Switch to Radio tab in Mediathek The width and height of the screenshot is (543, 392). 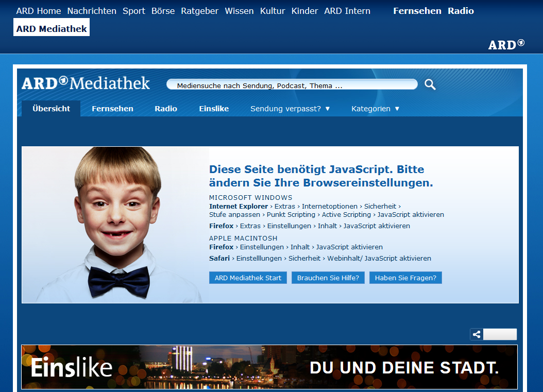166,109
